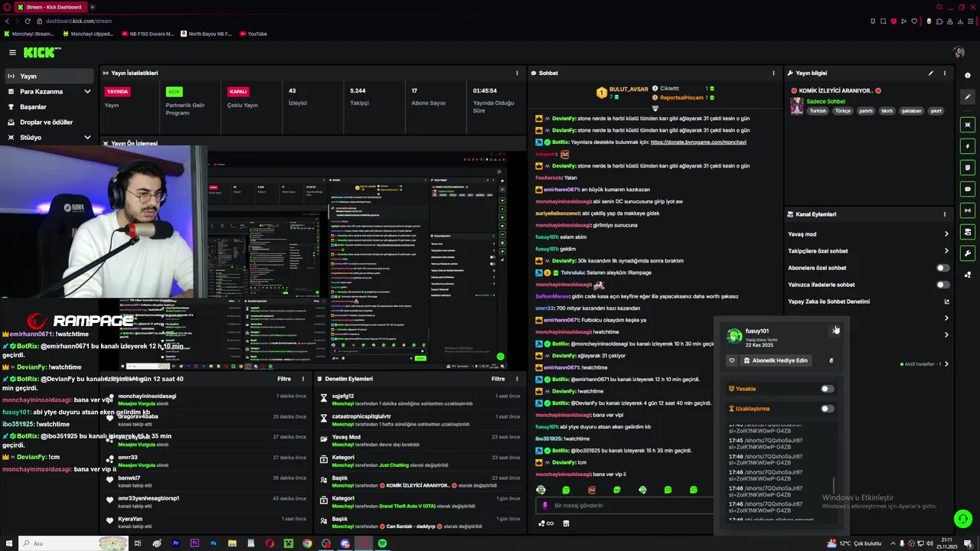This screenshot has height=551, width=980.
Task: Open Yapay Zeka ile Sohbet Denetimi link
Action: 868,302
